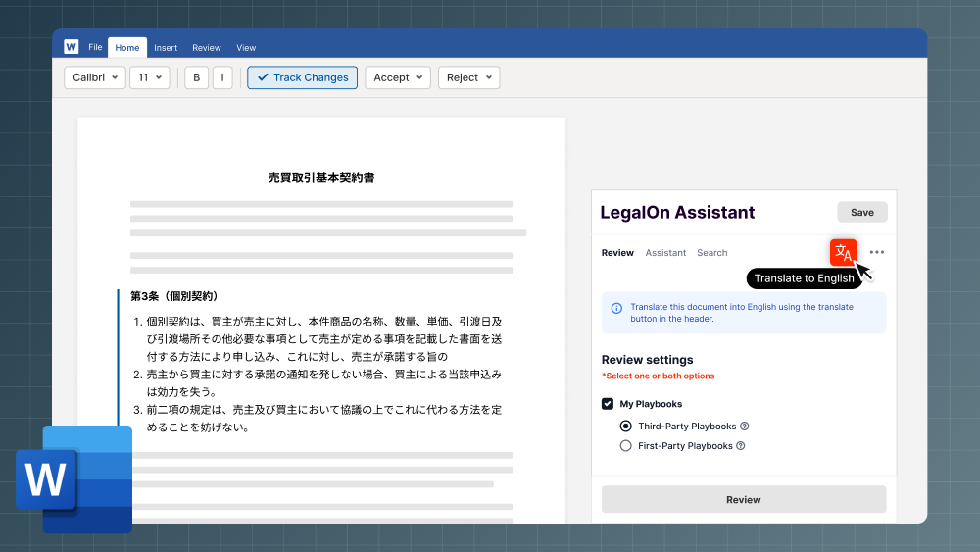Image resolution: width=980 pixels, height=552 pixels.
Task: Toggle Bold formatting button
Action: pyautogui.click(x=196, y=77)
